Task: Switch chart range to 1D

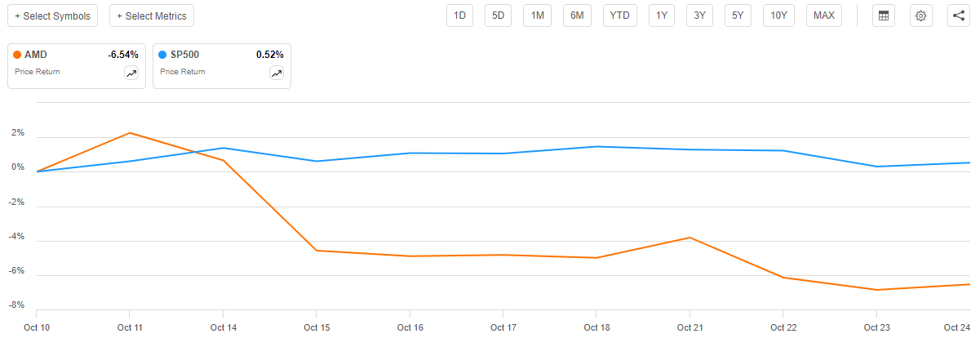Action: tap(459, 16)
